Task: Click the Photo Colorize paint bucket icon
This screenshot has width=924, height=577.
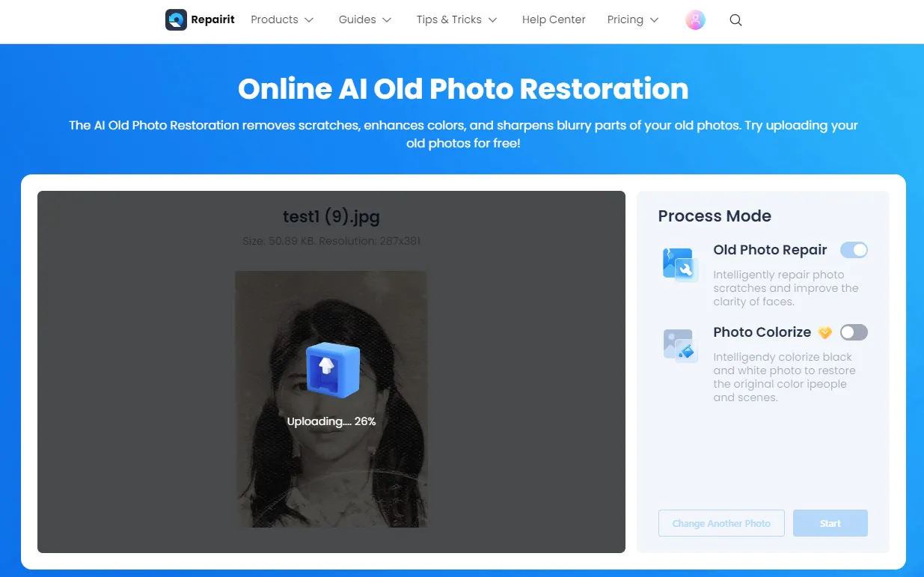Action: 680,346
